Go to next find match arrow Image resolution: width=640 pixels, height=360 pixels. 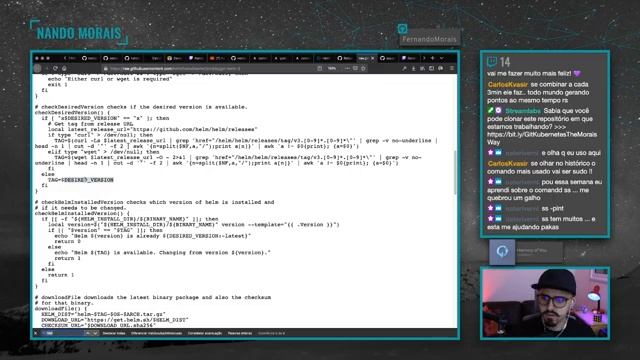(95, 333)
